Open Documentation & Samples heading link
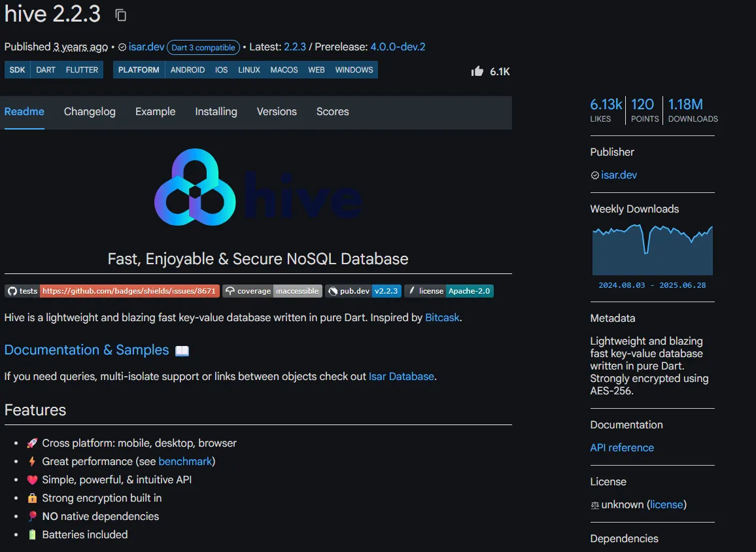 click(x=87, y=350)
